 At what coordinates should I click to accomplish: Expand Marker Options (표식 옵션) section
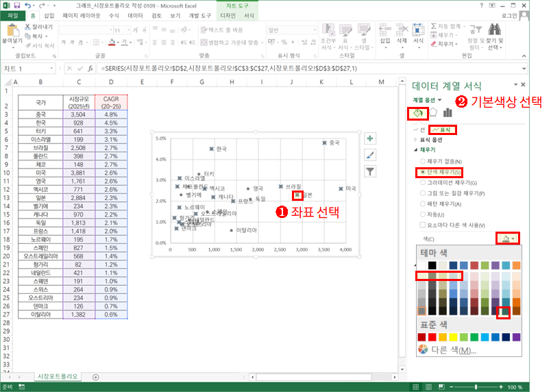point(416,140)
